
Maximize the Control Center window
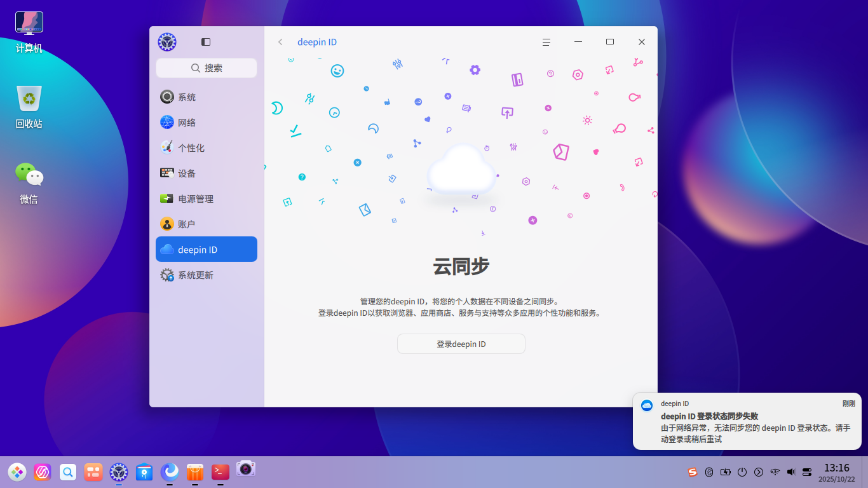tap(610, 42)
